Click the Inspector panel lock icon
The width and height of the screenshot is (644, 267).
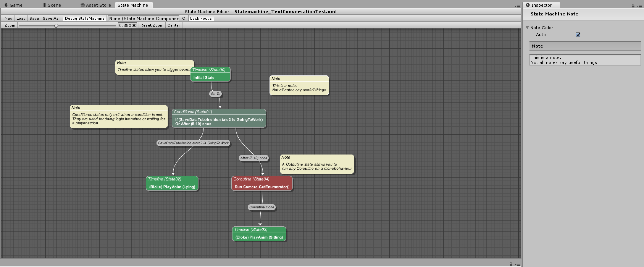[x=633, y=6]
